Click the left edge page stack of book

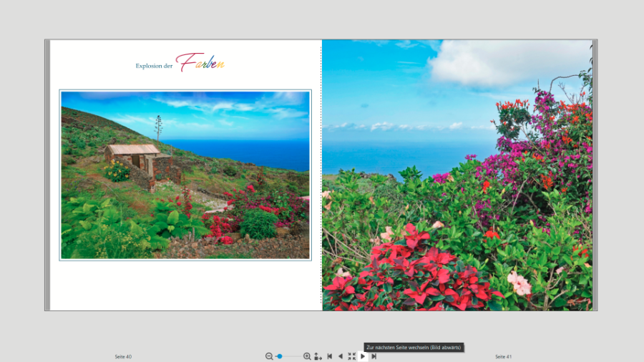pyautogui.click(x=47, y=175)
